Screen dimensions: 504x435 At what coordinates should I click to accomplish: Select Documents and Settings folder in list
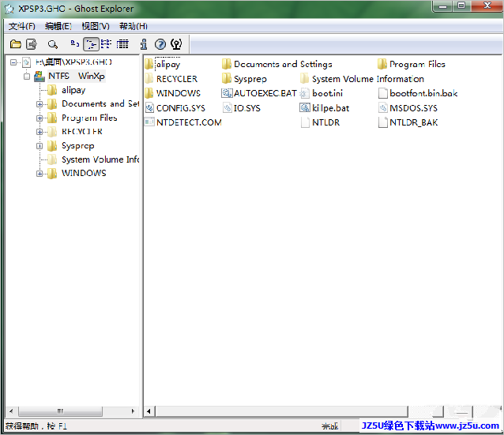coord(277,64)
